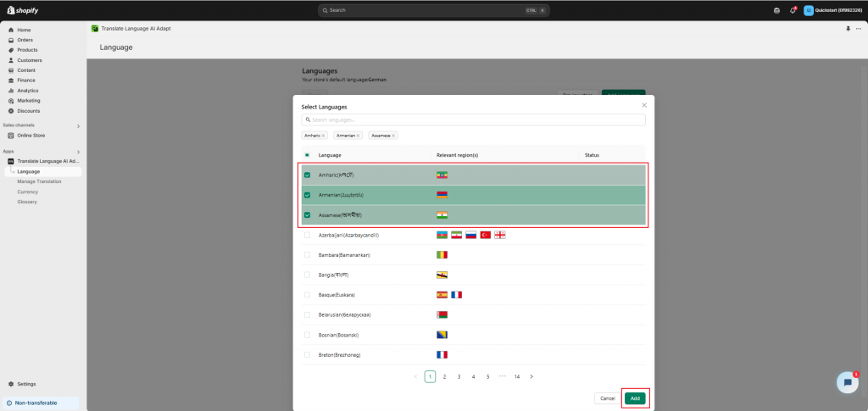Open the chat support bubble
Screen dimensions: 868x411
click(847, 382)
